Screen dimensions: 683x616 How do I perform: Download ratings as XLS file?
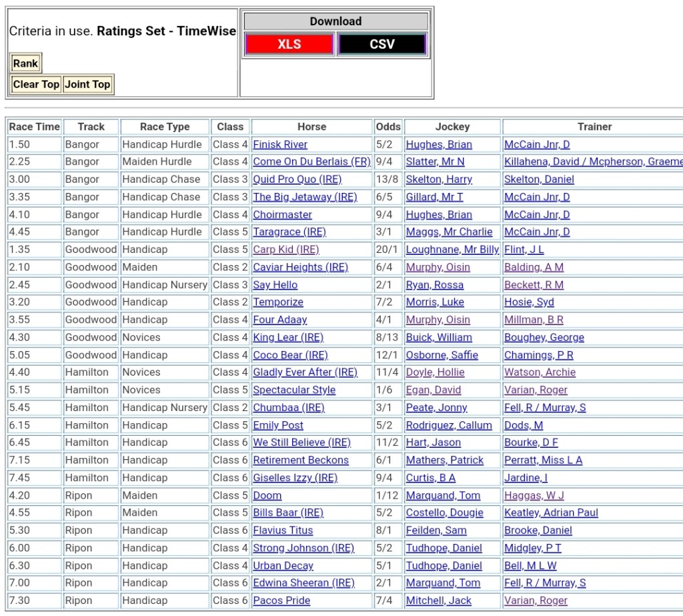coord(289,45)
